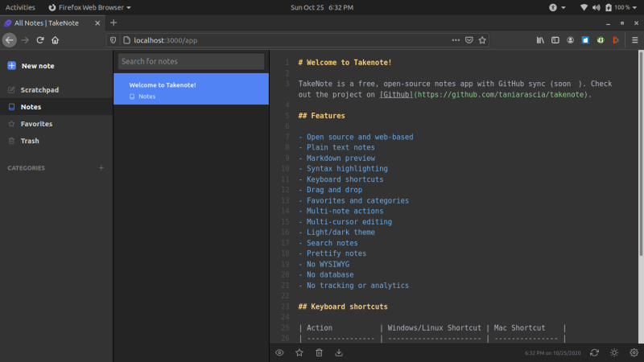This screenshot has width=644, height=362.
Task: Bookmark this page with star
Action: [482, 40]
